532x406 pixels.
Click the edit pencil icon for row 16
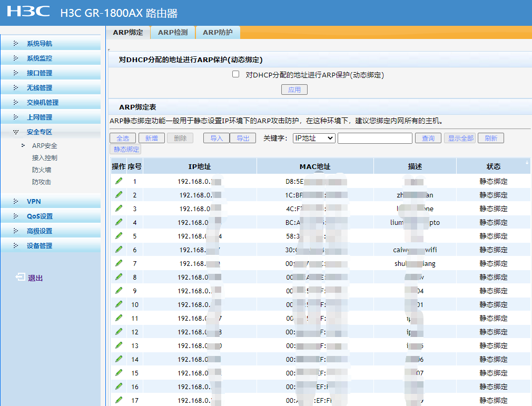[x=119, y=386]
